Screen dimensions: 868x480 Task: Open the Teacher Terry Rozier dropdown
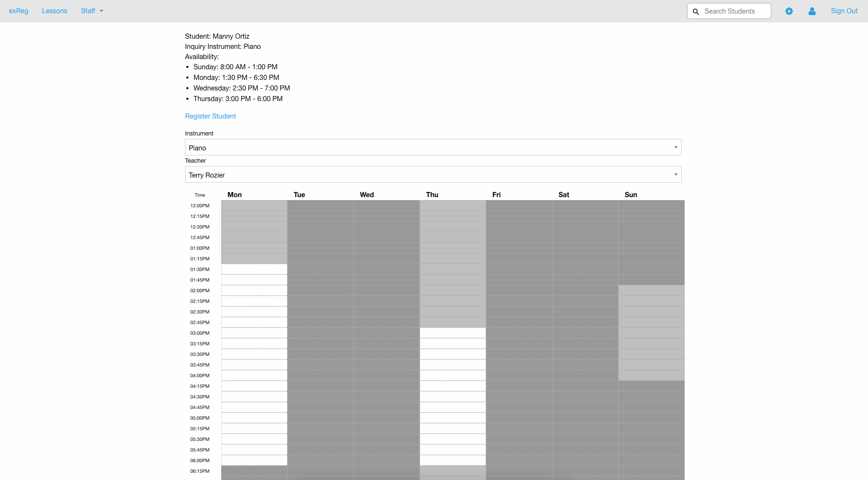point(433,175)
